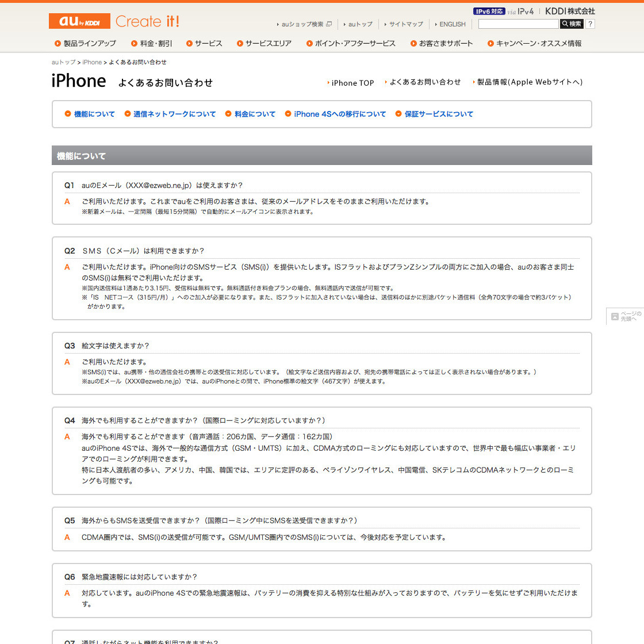This screenshot has height=644, width=644.
Task: Click Q6 緊急地震速報 question text
Action: coord(139,577)
